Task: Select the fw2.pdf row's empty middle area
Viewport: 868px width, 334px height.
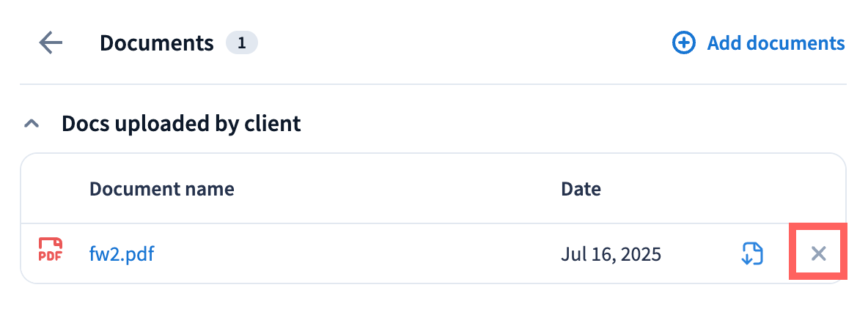Action: tap(352, 254)
